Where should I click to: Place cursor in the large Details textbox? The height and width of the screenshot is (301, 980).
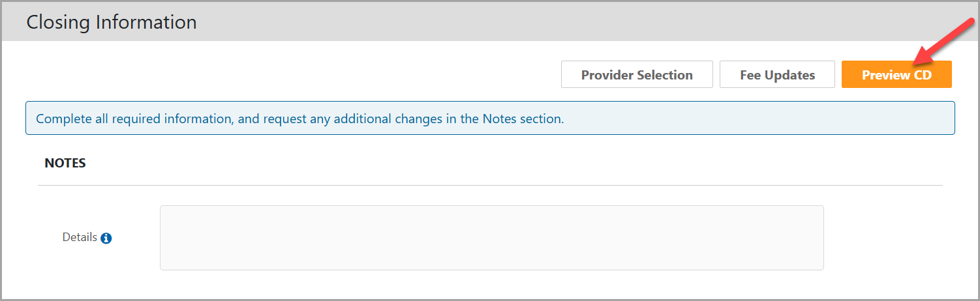[x=491, y=238]
